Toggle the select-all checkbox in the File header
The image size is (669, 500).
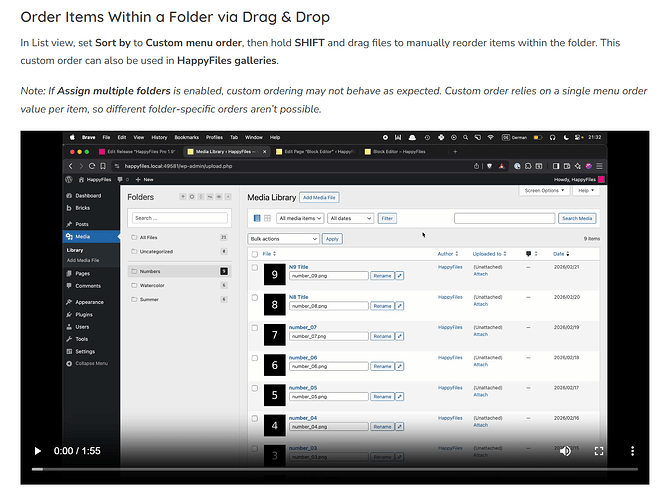pyautogui.click(x=255, y=254)
